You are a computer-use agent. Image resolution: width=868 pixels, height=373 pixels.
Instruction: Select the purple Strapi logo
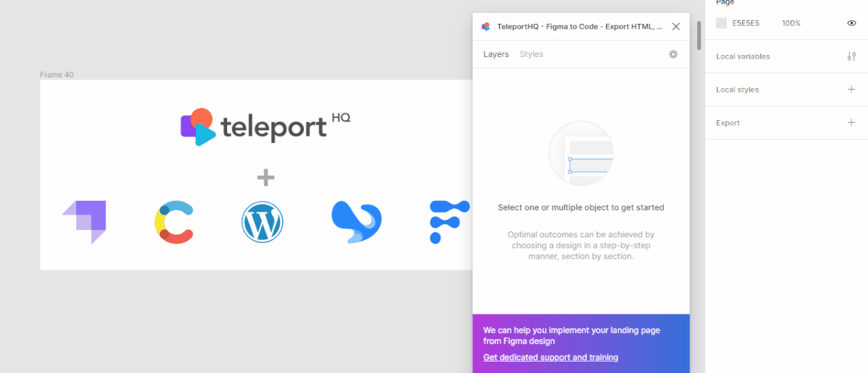tap(84, 222)
